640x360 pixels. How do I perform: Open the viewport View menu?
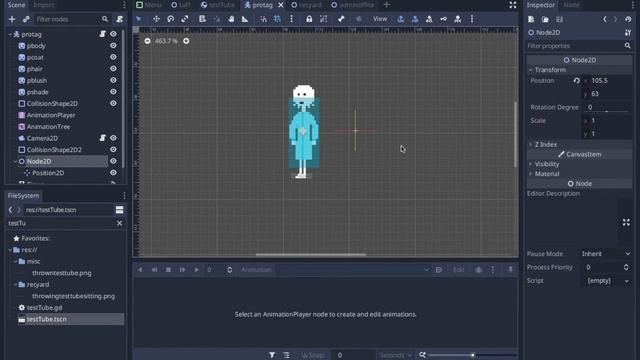[x=380, y=19]
